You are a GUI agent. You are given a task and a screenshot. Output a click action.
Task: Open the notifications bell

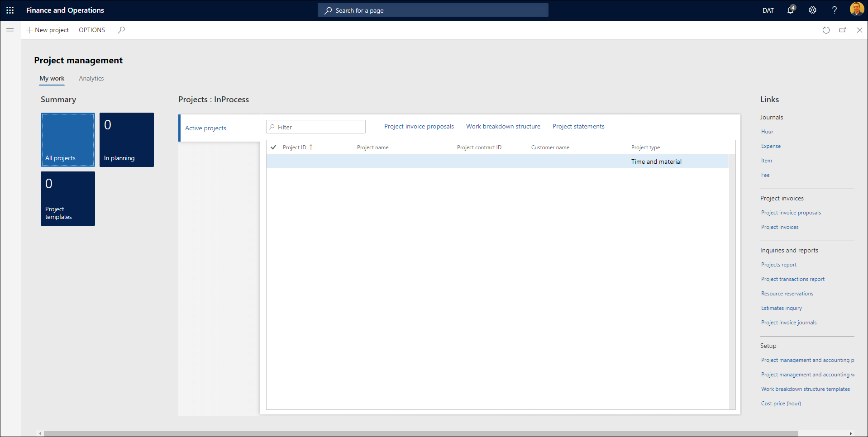point(791,10)
